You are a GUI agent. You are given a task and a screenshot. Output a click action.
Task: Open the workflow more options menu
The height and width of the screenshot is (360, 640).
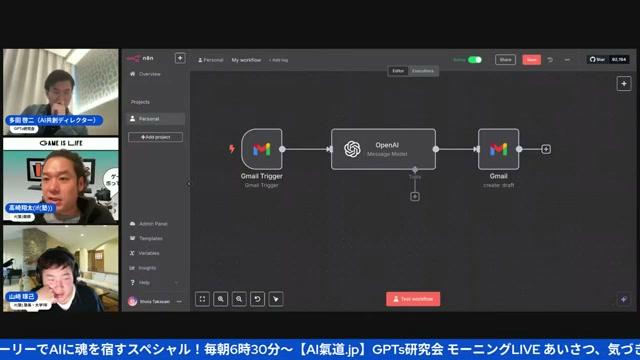click(x=567, y=60)
